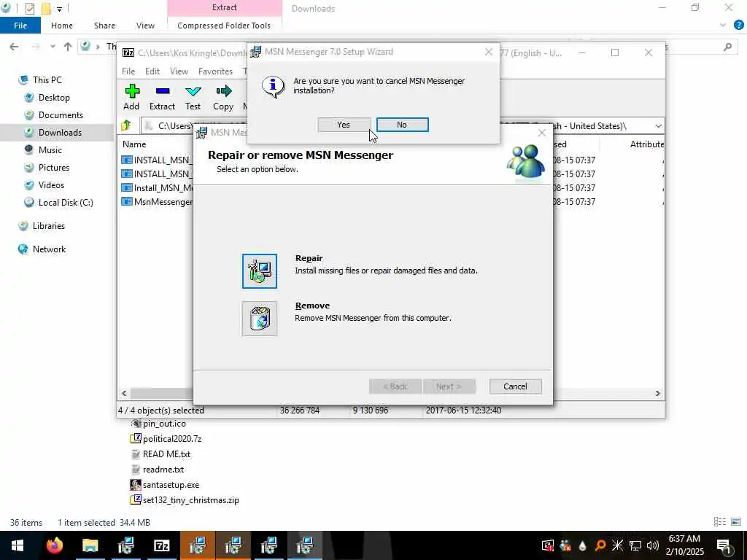The height and width of the screenshot is (560, 747).
Task: Select the Repair option icon
Action: [x=260, y=271]
